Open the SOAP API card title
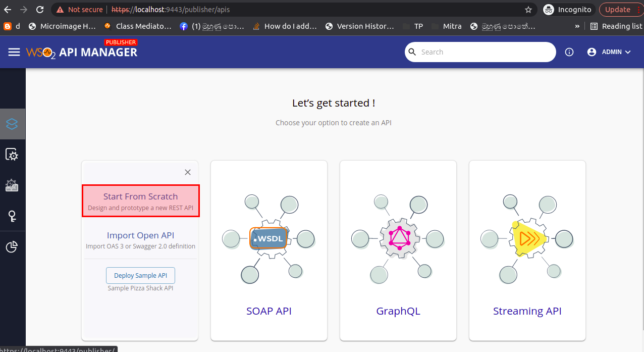 (x=269, y=311)
